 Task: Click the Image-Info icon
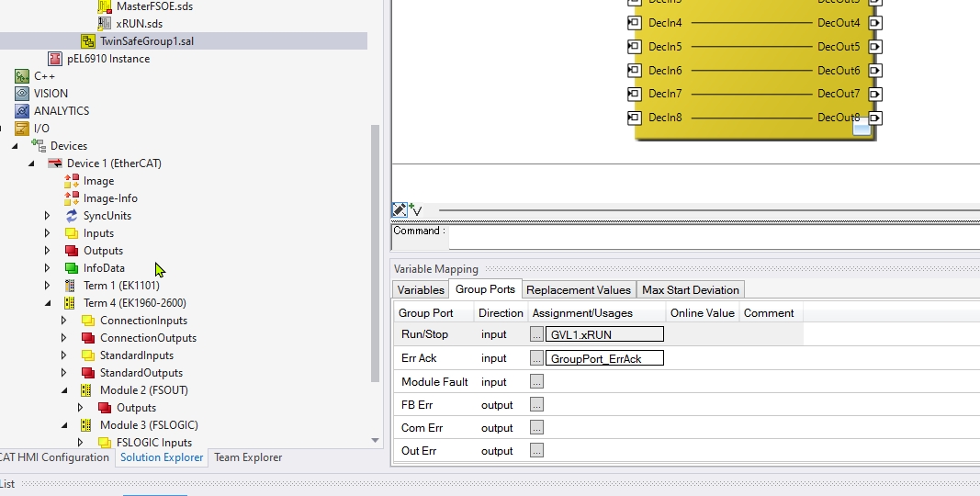pyautogui.click(x=72, y=198)
